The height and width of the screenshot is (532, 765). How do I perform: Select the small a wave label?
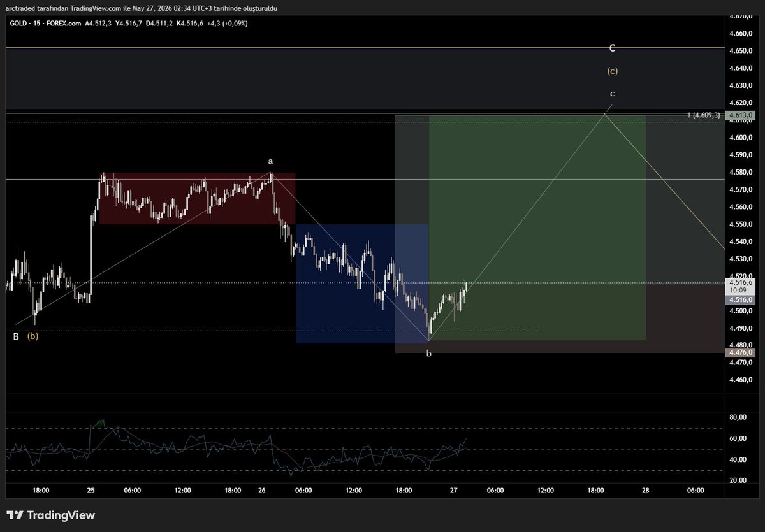[270, 162]
